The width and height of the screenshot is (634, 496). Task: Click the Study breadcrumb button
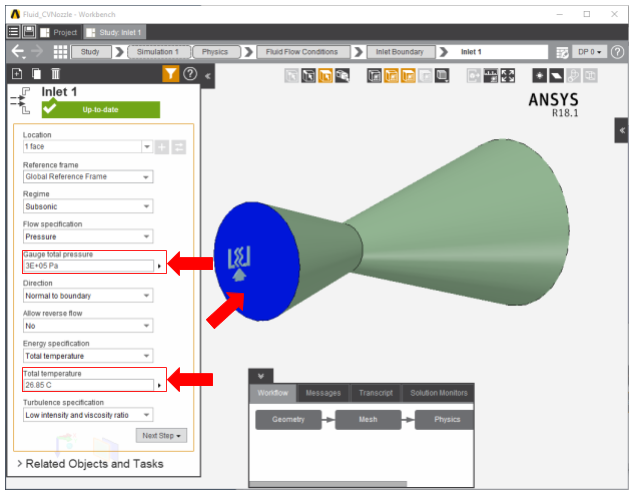(x=91, y=52)
